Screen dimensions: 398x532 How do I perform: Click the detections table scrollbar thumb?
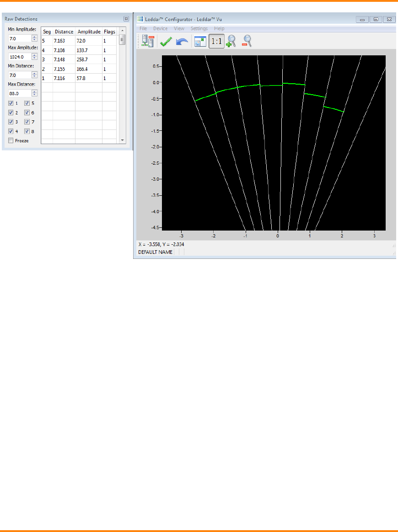click(x=123, y=39)
